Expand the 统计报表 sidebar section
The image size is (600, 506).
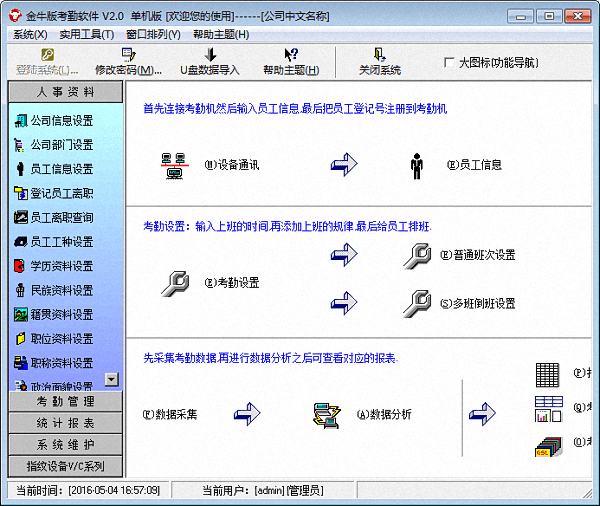65,423
